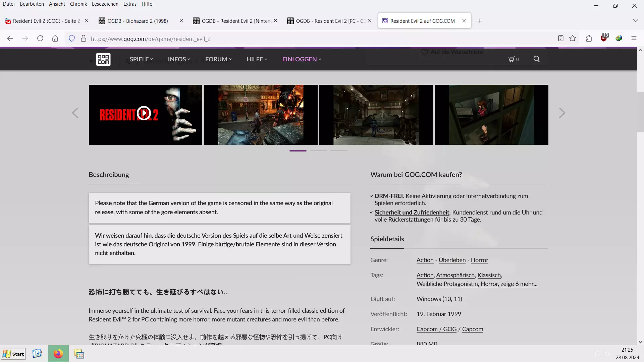Close the 'Resident Evil 2 auf GOG.COM' tab
The height and width of the screenshot is (362, 644).
click(464, 21)
